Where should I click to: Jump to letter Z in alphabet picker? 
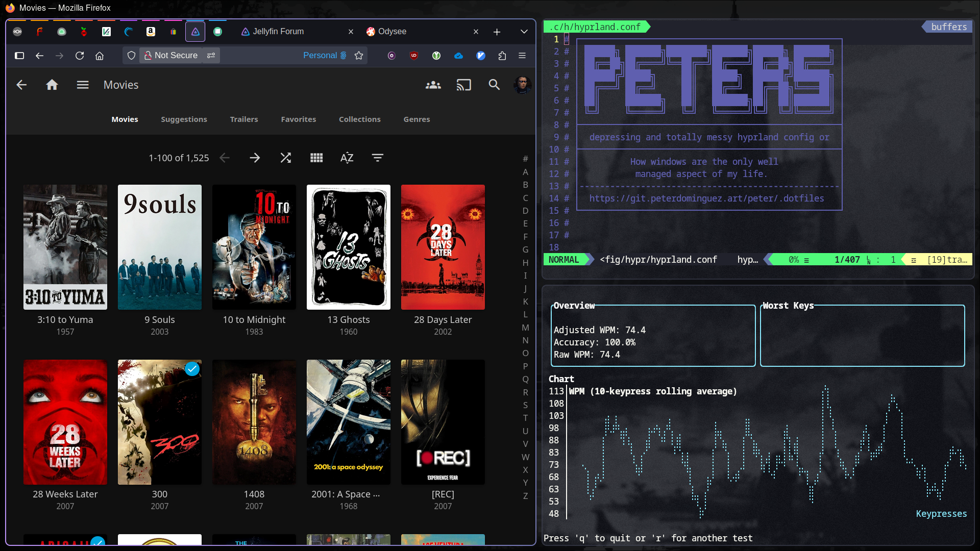click(525, 496)
